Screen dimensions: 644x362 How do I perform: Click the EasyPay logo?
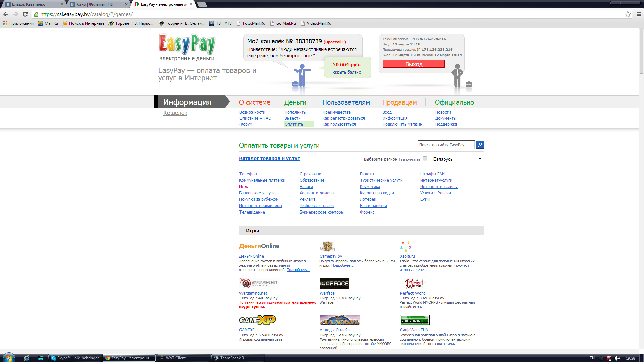click(x=187, y=44)
